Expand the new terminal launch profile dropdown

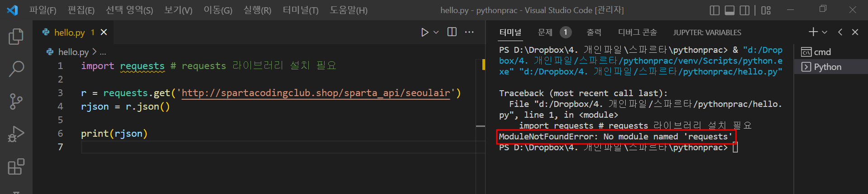tap(825, 32)
